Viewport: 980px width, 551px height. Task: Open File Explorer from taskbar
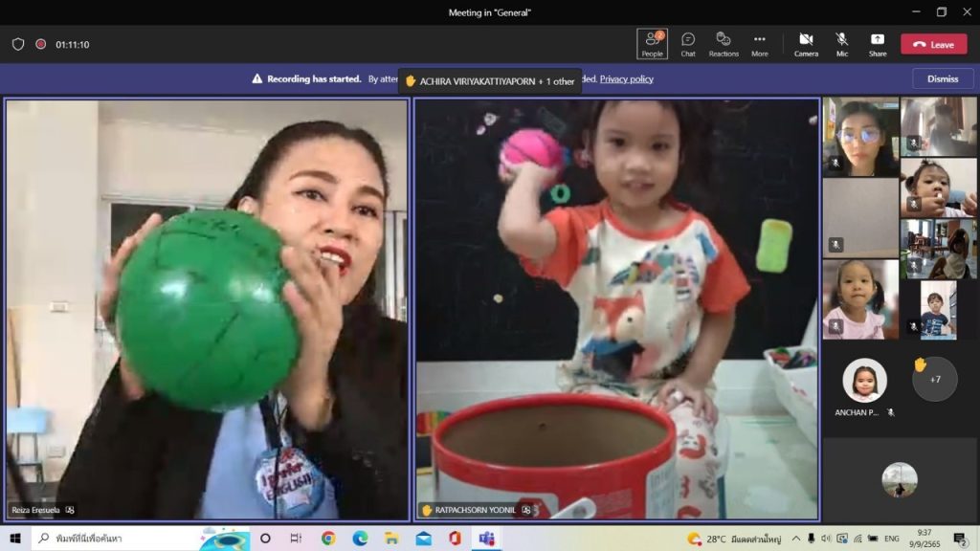[391, 538]
